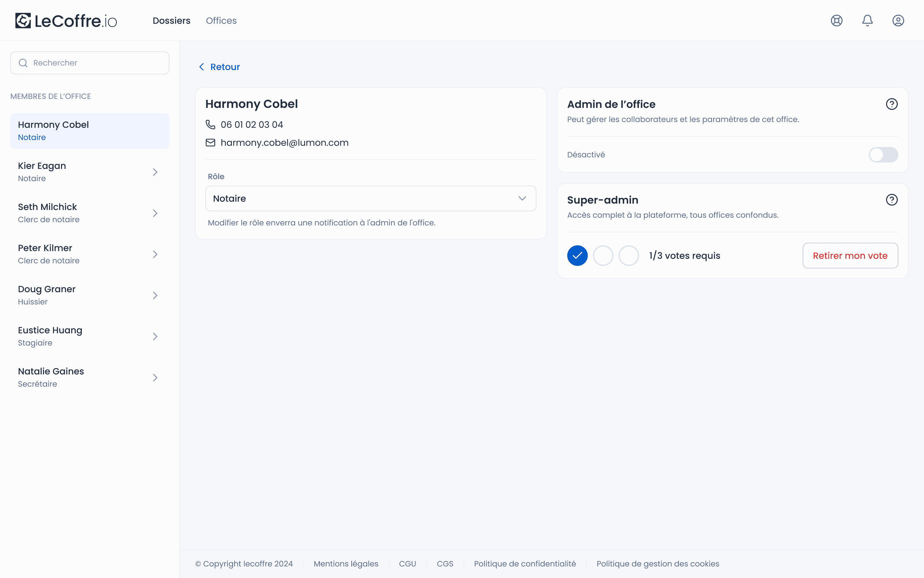Click the phone icon by 06 01 02 03 04
Image resolution: width=924 pixels, height=578 pixels.
[210, 125]
